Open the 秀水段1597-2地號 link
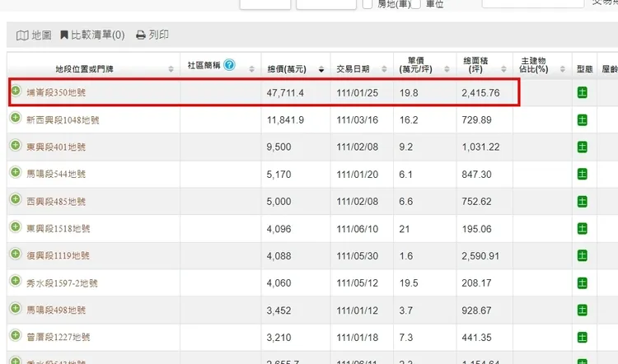618x364 pixels. pos(62,282)
